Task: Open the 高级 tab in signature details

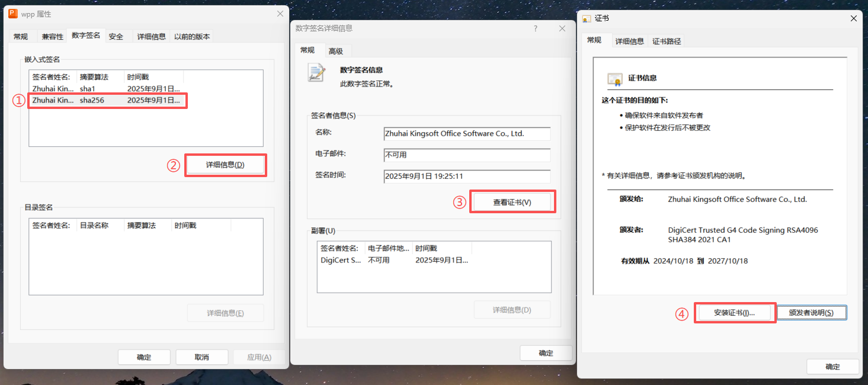Action: tap(336, 52)
